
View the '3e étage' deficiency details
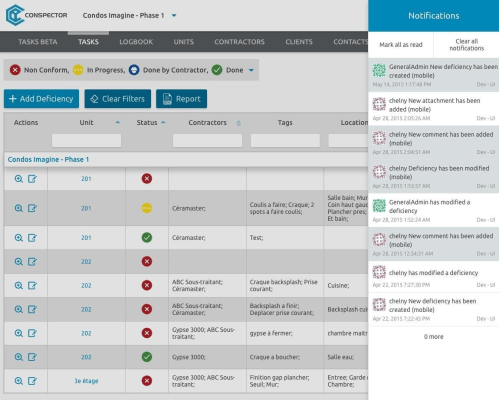[19, 381]
